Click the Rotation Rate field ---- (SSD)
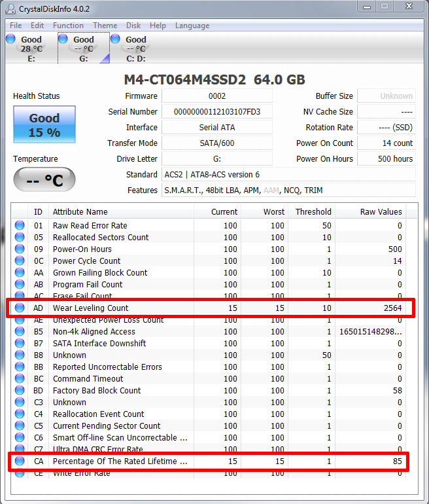The width and height of the screenshot is (429, 504). tap(386, 127)
